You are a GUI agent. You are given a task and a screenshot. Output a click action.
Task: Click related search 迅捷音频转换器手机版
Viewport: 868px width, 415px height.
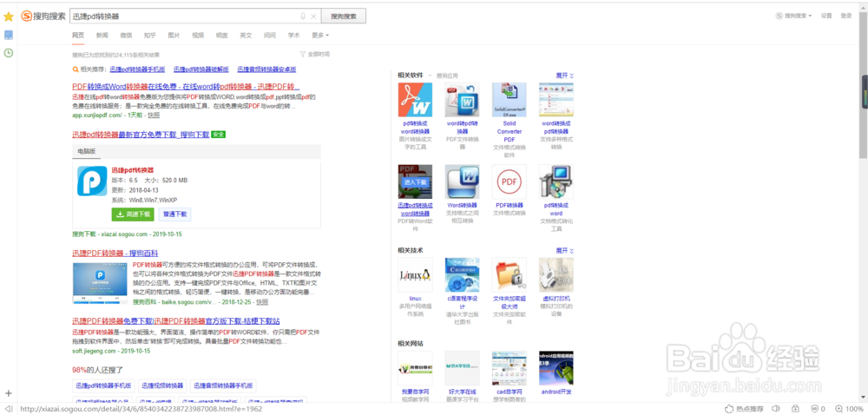point(223,385)
